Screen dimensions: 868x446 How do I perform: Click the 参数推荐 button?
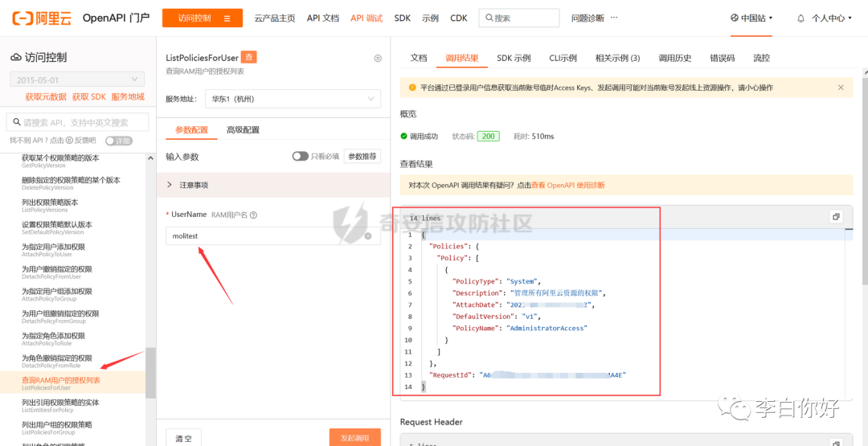[x=362, y=157]
